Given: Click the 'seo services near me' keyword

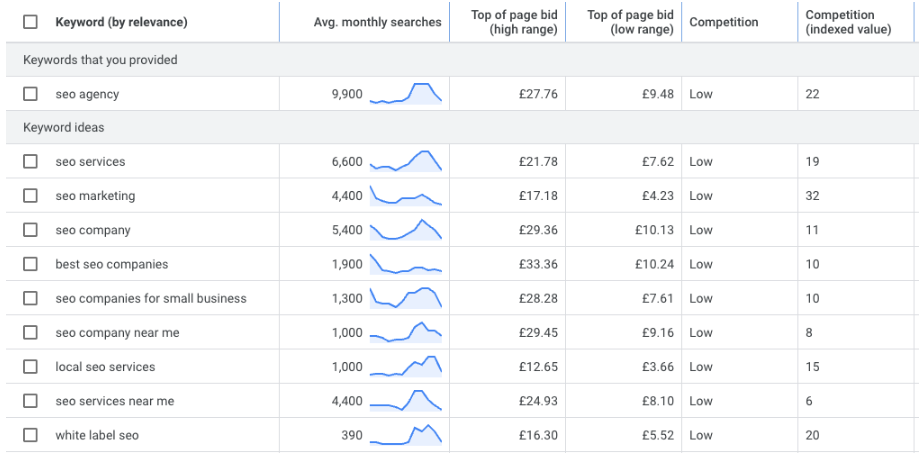Looking at the screenshot, I should click(x=115, y=401).
